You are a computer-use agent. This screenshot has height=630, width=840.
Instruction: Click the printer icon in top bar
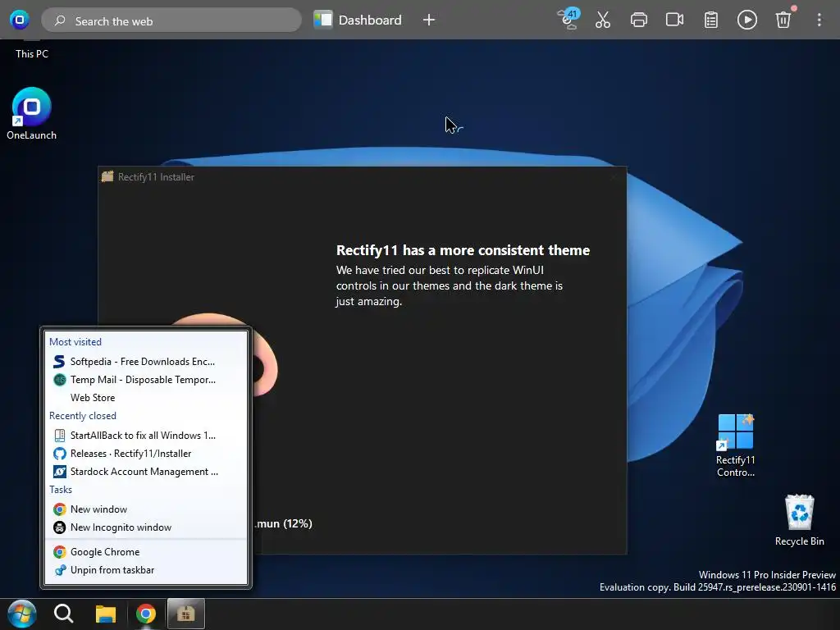638,20
